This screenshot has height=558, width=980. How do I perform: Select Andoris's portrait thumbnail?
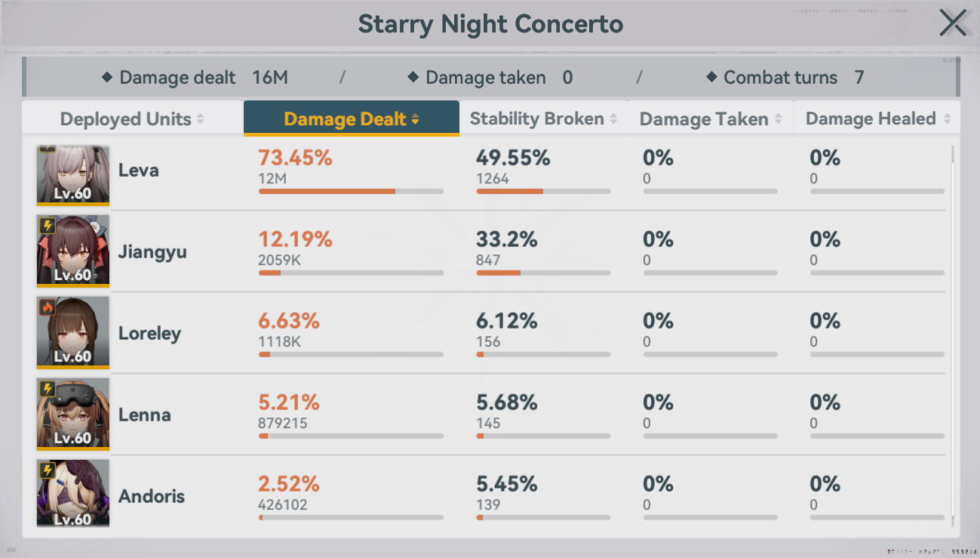pos(73,493)
